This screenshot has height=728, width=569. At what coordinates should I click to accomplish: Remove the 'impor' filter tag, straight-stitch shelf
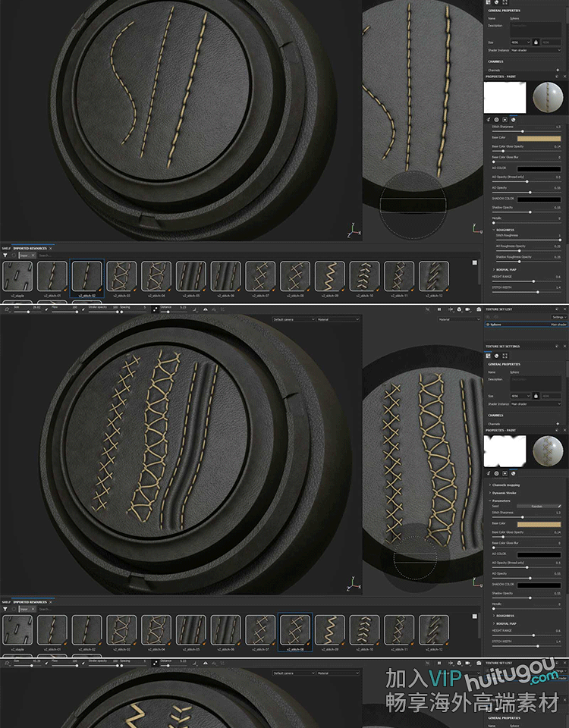[x=33, y=256]
